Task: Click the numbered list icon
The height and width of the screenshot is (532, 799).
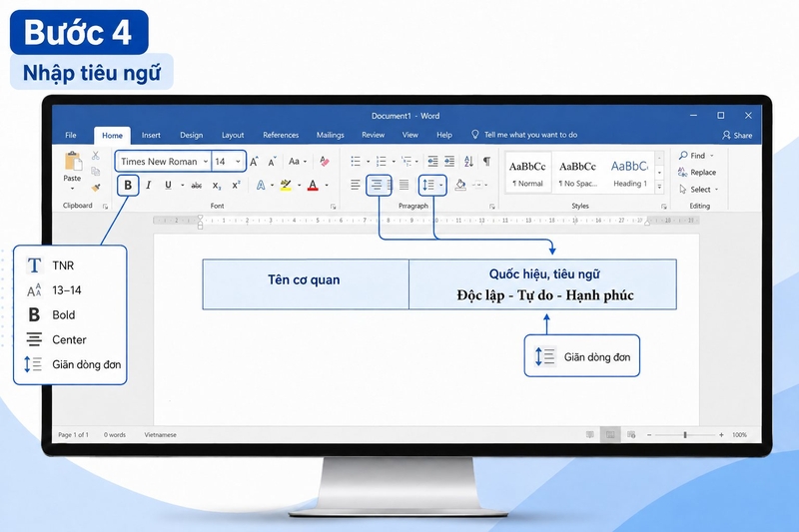Action: pyautogui.click(x=382, y=162)
